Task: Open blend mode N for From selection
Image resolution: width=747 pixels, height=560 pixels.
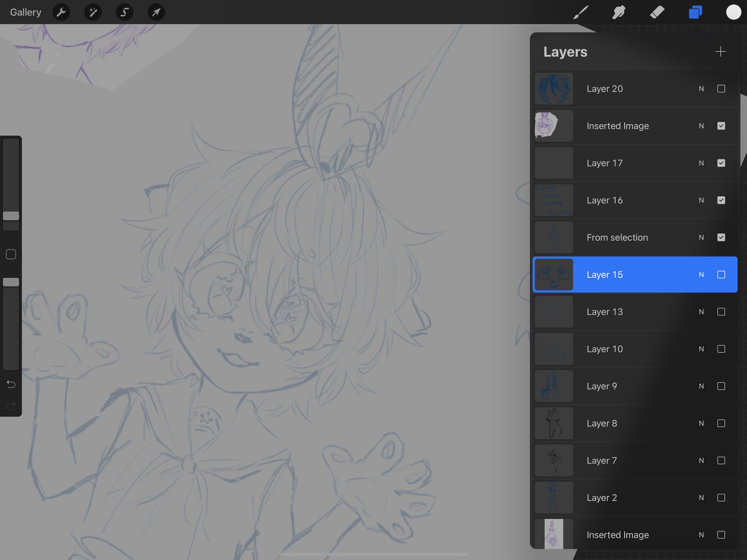Action: click(x=701, y=237)
